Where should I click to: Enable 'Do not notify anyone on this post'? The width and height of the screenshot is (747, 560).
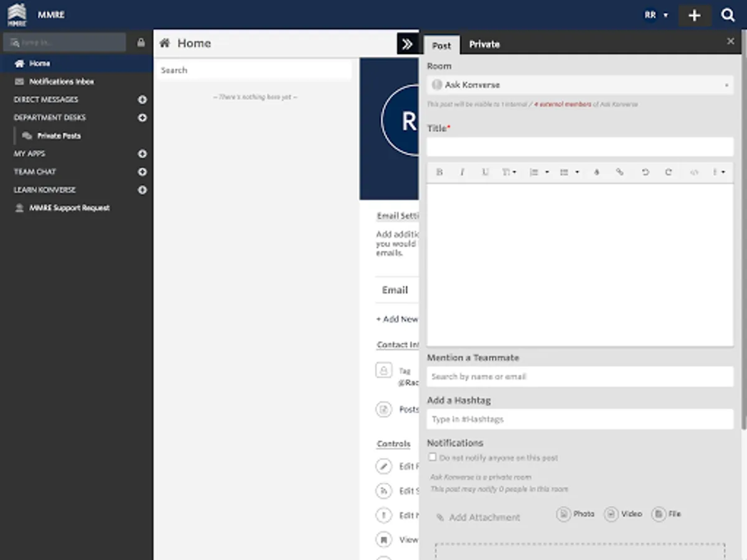[433, 457]
